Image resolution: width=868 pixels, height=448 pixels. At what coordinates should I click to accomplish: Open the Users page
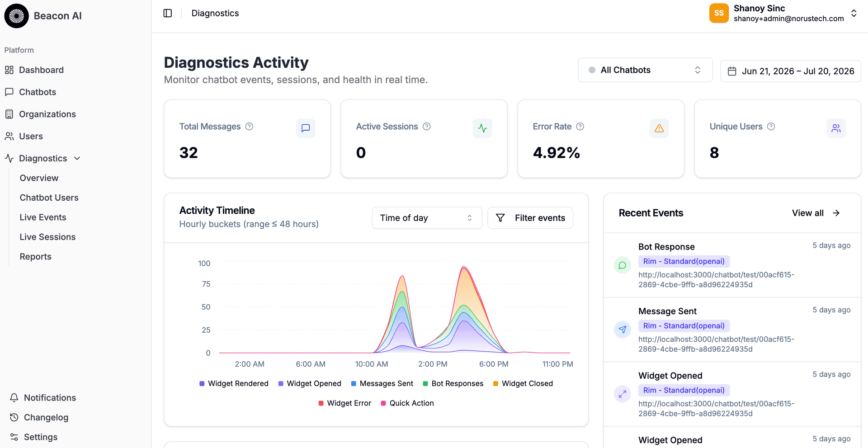tap(31, 137)
